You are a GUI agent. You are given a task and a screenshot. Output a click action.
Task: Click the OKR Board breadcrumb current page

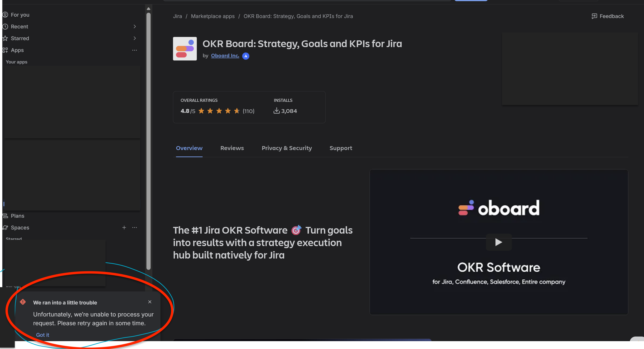click(x=298, y=16)
